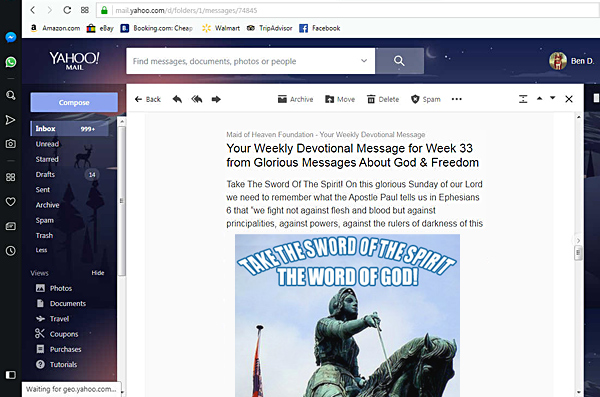600x397 pixels.
Task: Open the Booking.com bookmark
Action: [x=157, y=28]
